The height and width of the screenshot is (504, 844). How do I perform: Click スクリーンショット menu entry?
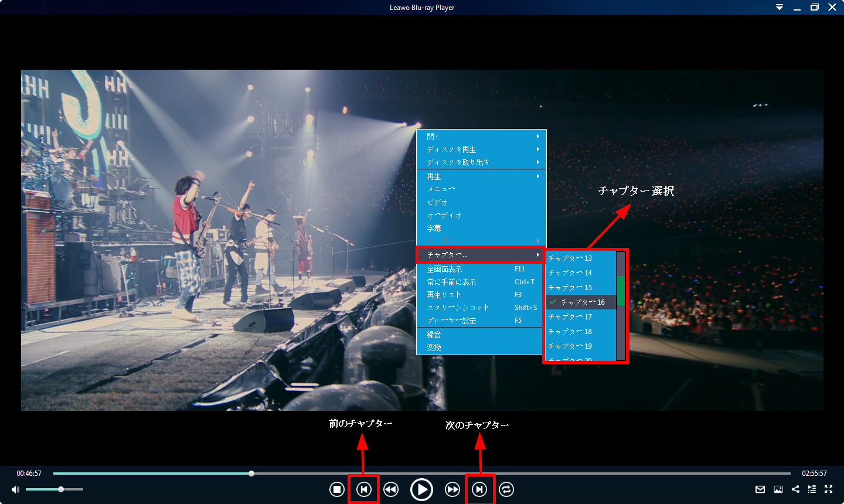458,308
